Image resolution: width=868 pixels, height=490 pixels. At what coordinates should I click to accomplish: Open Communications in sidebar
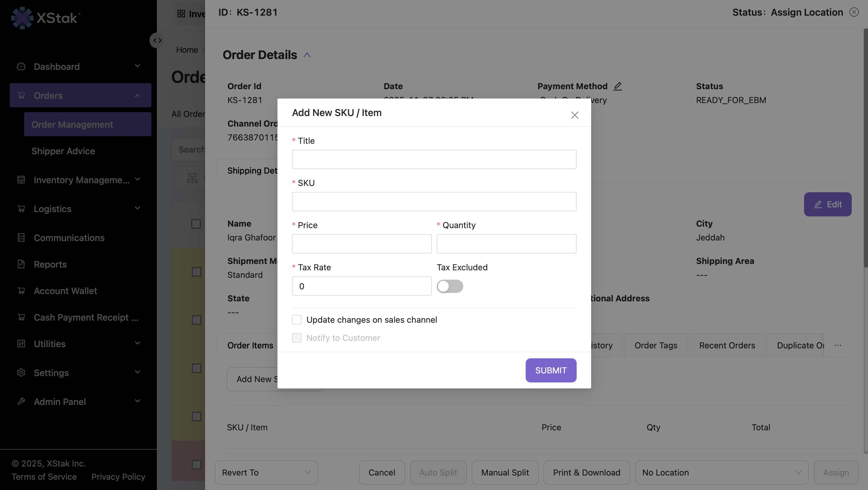point(69,238)
